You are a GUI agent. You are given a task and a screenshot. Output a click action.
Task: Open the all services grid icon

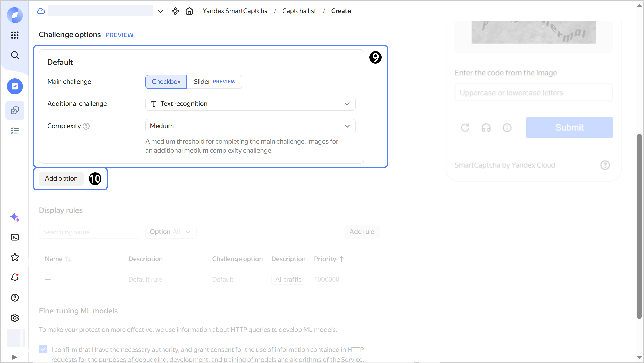tap(15, 35)
